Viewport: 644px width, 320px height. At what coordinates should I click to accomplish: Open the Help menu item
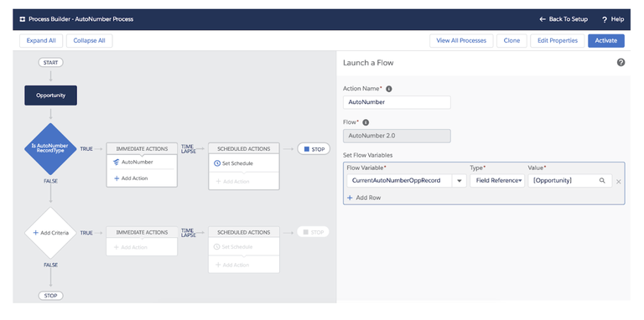tap(613, 19)
